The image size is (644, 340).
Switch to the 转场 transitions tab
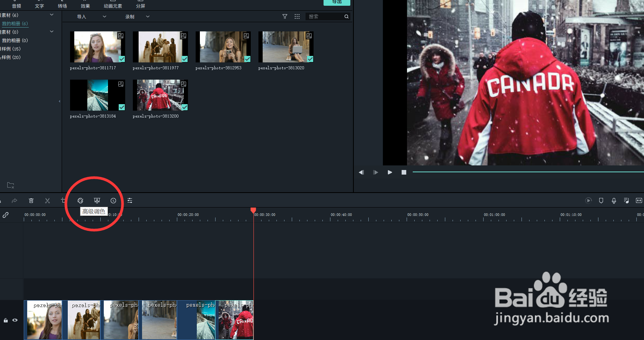tap(62, 6)
